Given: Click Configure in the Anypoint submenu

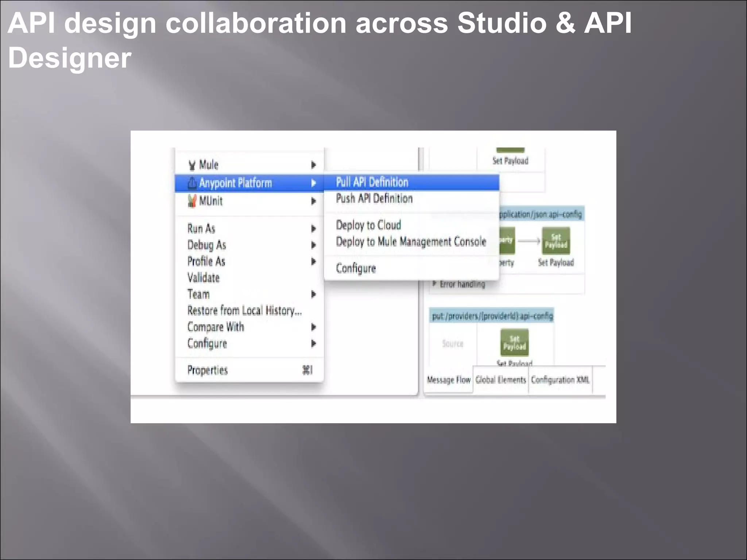Looking at the screenshot, I should click(x=411, y=268).
